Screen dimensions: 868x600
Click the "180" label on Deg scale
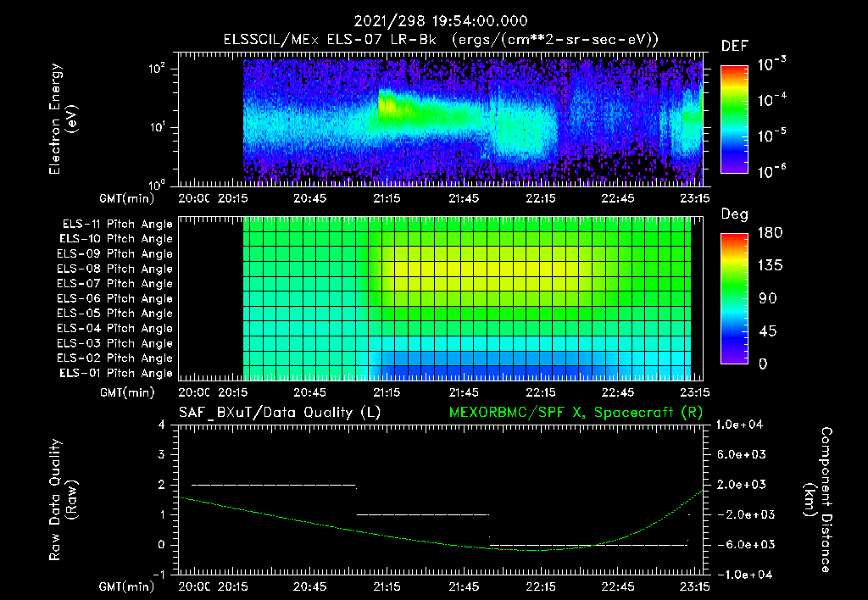770,233
